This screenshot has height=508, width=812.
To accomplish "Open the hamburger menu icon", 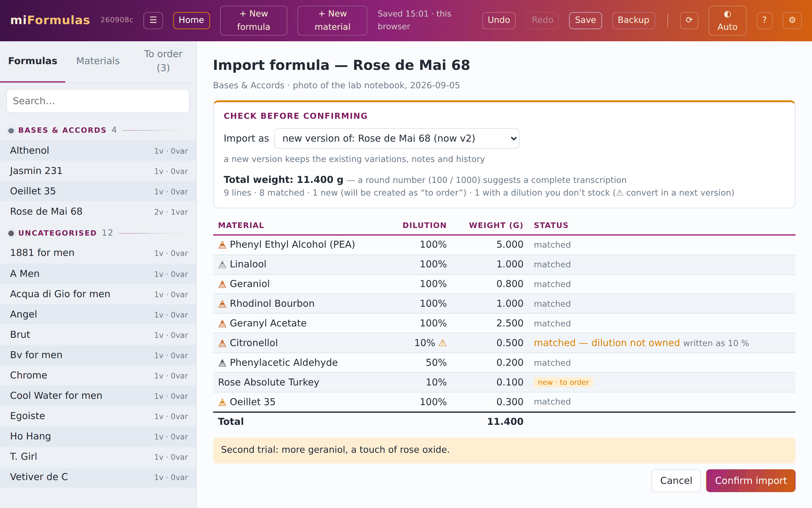I will (153, 20).
